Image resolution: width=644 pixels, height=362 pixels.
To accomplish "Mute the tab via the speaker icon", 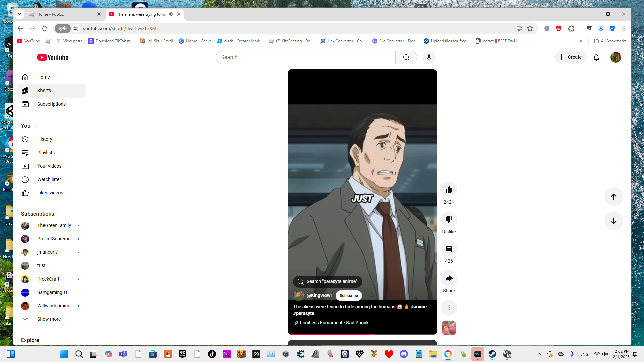I will coord(171,14).
